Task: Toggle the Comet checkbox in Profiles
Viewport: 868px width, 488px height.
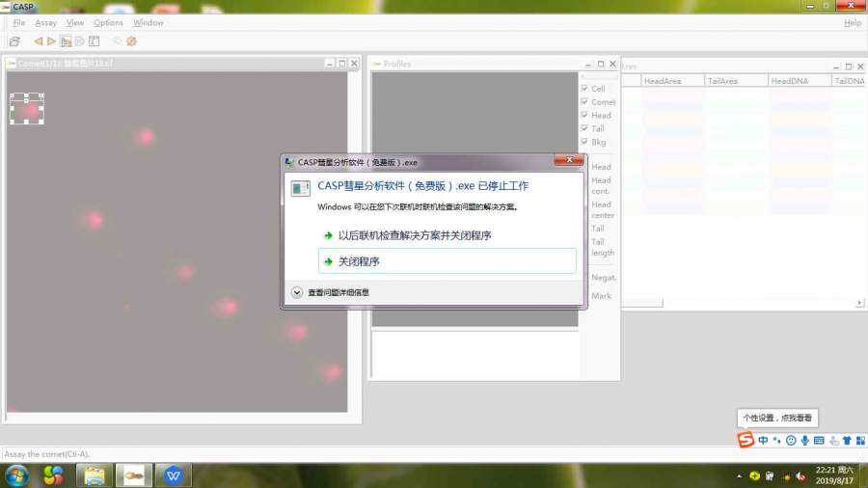Action: point(584,101)
